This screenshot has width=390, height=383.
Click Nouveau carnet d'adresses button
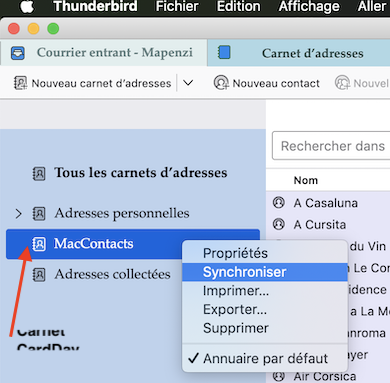point(93,83)
